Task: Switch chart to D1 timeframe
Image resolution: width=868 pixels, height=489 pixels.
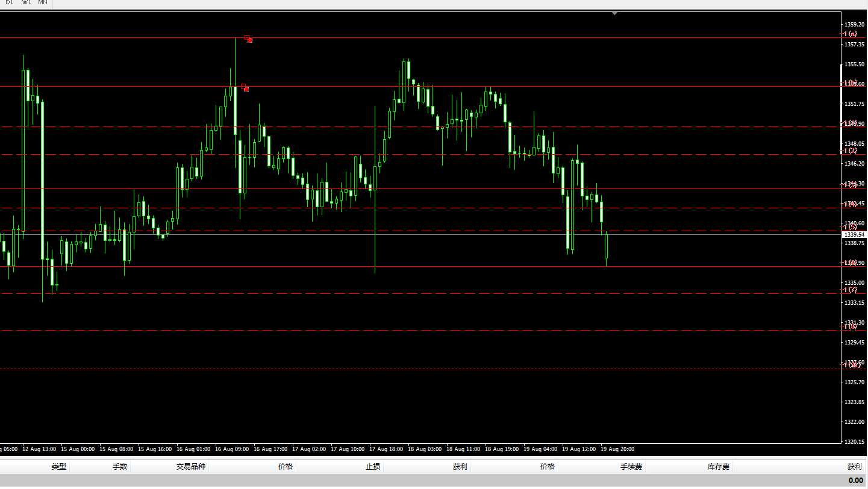Action: 10,2
